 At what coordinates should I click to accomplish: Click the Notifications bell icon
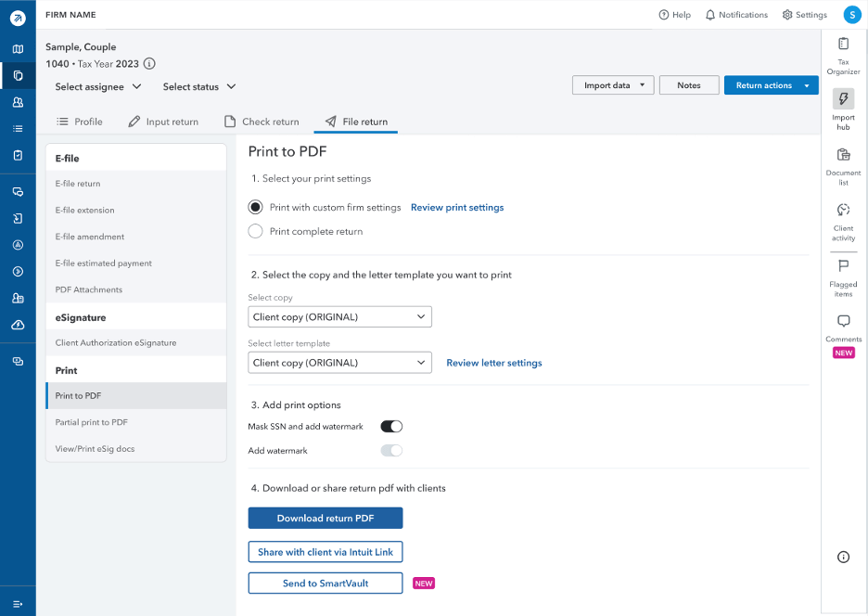[x=709, y=15]
